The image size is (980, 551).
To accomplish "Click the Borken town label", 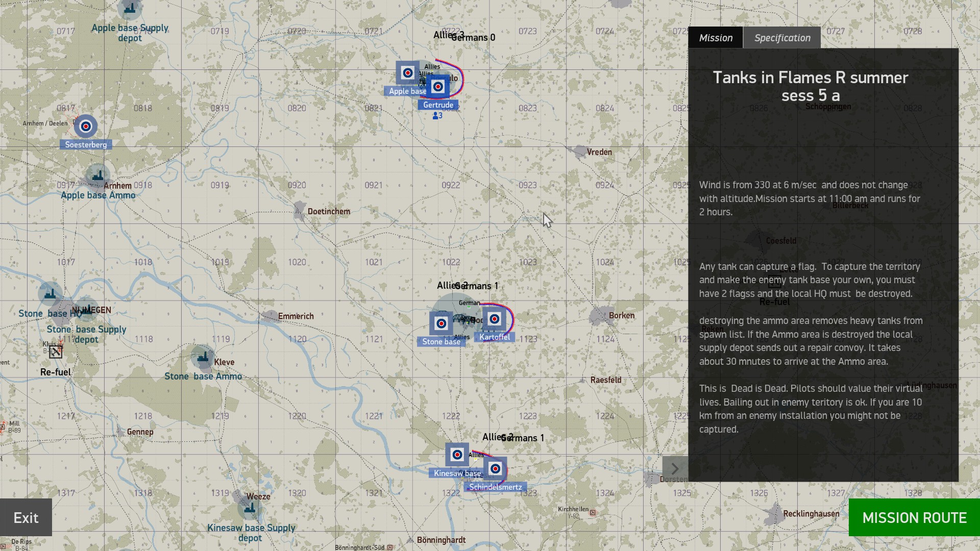I will 622,315.
